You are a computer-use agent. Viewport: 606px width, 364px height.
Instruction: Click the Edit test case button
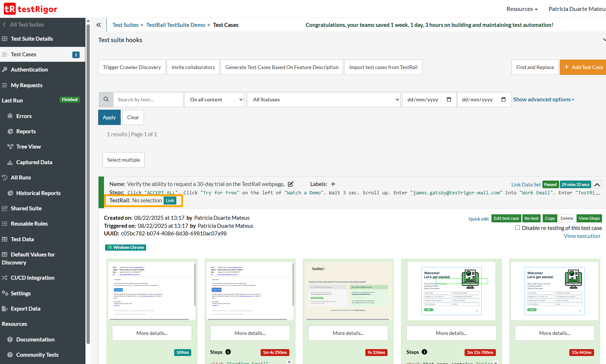point(506,218)
